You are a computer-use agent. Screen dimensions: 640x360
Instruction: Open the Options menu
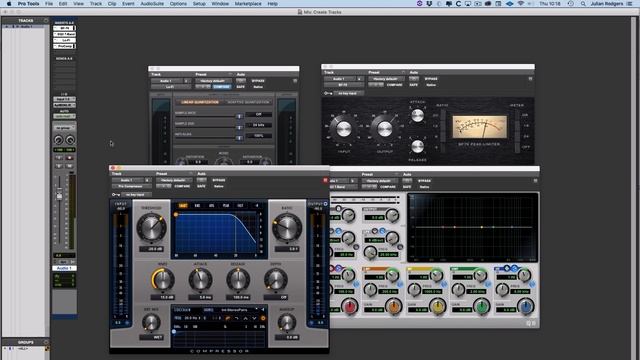[x=178, y=4]
